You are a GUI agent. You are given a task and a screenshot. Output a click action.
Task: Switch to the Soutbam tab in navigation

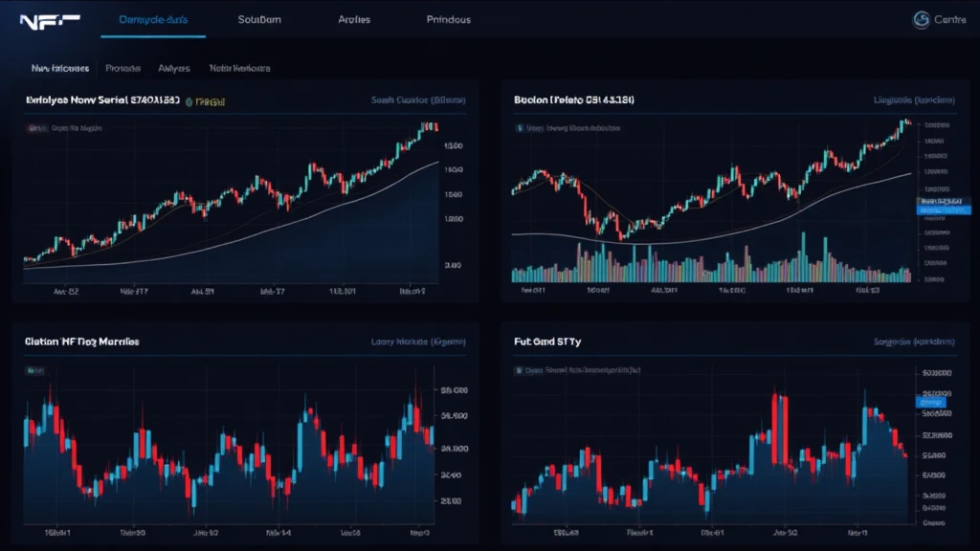point(261,19)
